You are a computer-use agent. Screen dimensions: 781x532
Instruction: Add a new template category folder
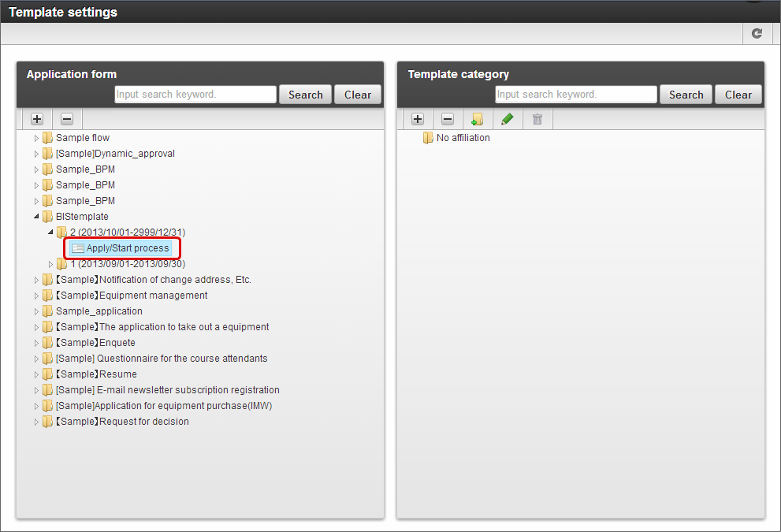pyautogui.click(x=477, y=119)
